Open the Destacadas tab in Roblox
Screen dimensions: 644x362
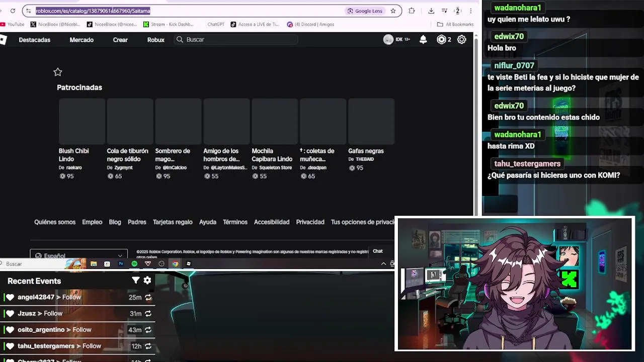pos(35,40)
